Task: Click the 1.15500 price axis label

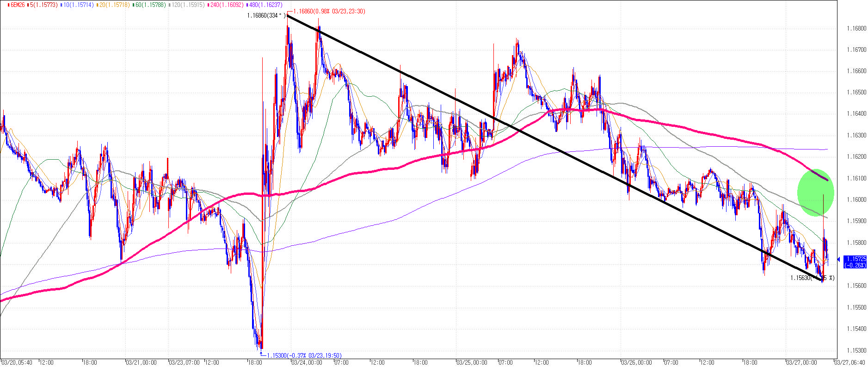Action: pyautogui.click(x=856, y=307)
